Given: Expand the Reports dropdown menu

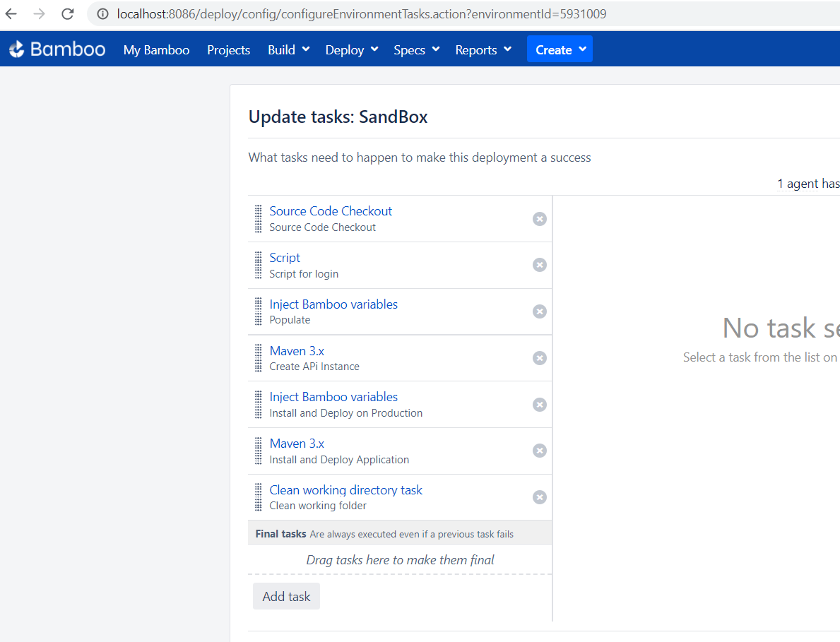Looking at the screenshot, I should (483, 50).
